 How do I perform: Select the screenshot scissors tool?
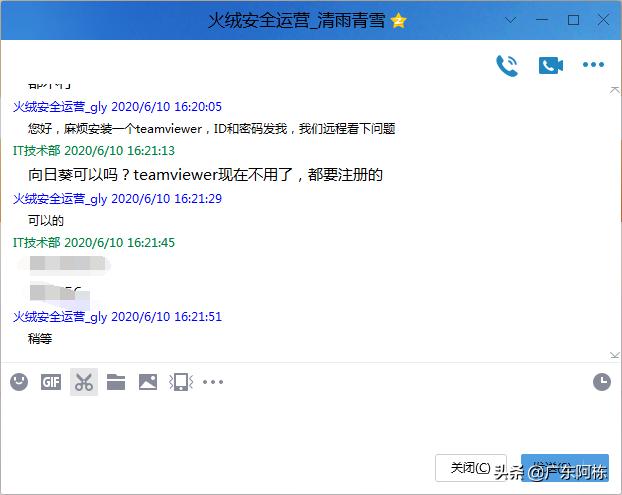coord(84,382)
